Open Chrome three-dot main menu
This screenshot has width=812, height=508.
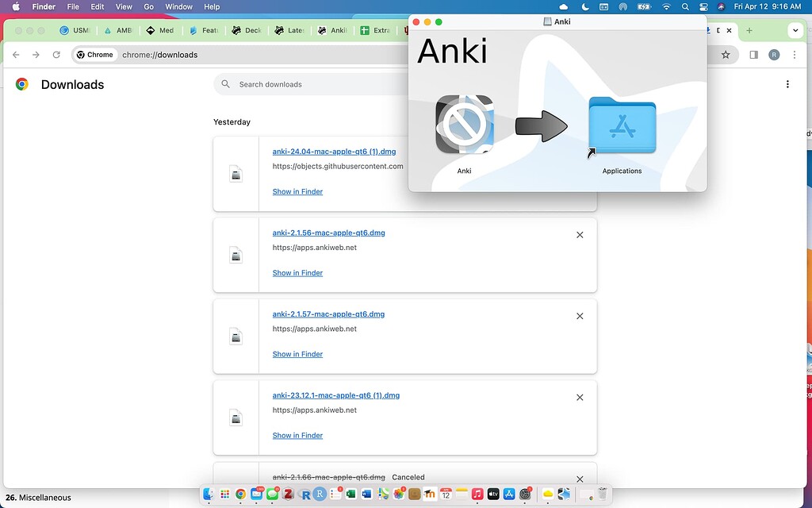795,55
